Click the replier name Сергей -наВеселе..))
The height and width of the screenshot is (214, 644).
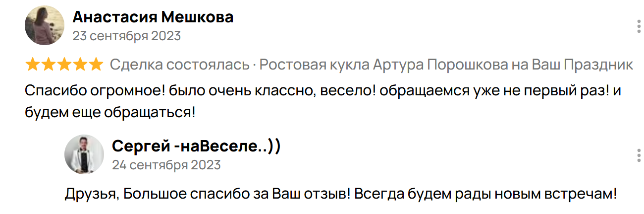pyautogui.click(x=196, y=146)
